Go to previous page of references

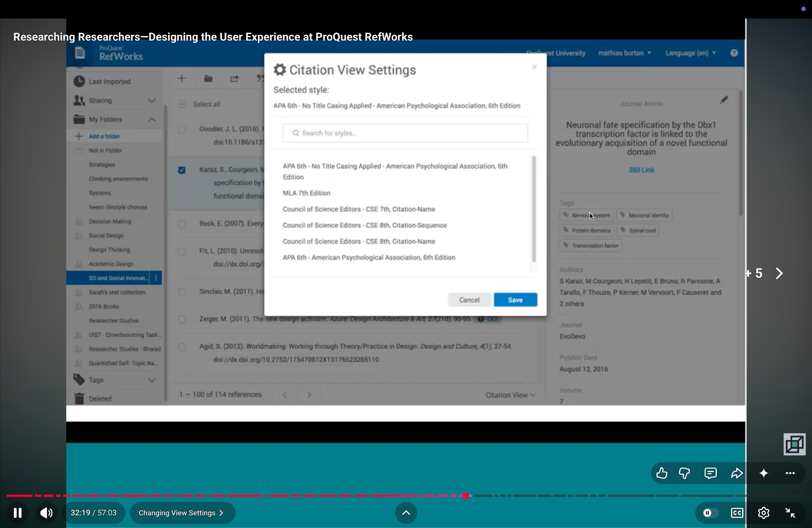[284, 395]
